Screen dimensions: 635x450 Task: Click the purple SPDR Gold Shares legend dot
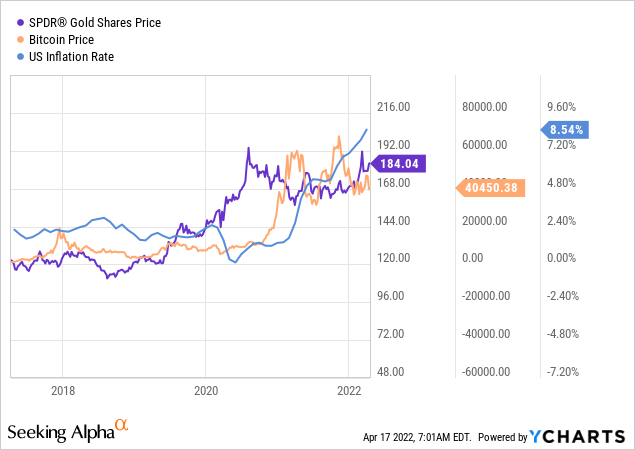click(17, 22)
